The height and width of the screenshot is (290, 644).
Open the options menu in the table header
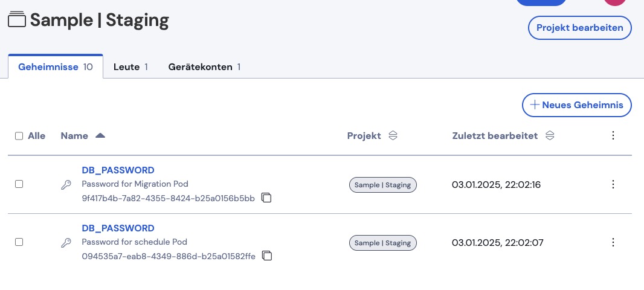613,135
